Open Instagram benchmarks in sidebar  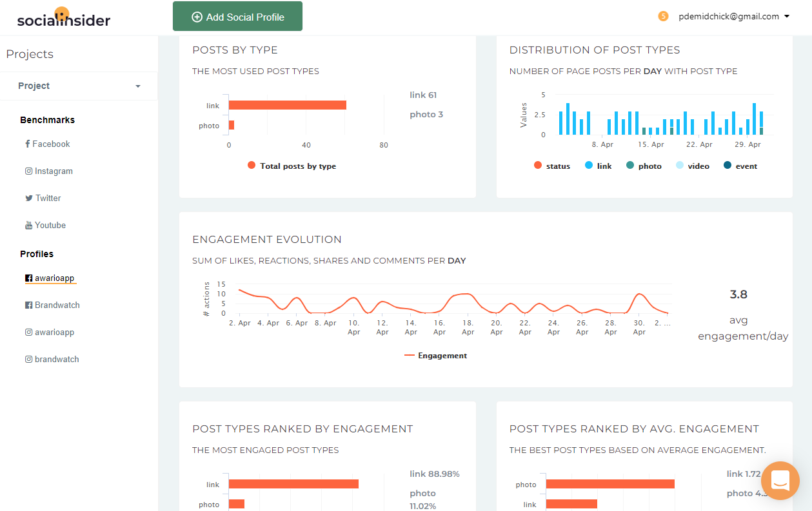tap(54, 171)
